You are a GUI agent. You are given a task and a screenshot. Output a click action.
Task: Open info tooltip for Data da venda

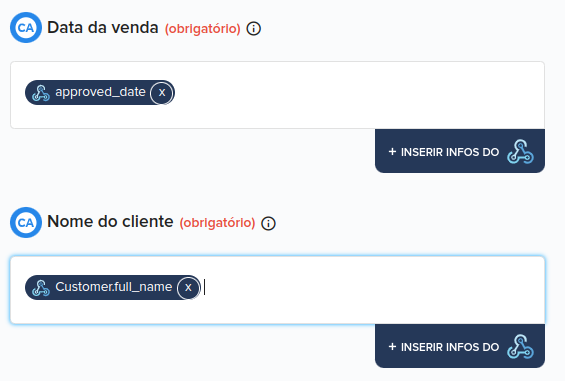pyautogui.click(x=254, y=28)
